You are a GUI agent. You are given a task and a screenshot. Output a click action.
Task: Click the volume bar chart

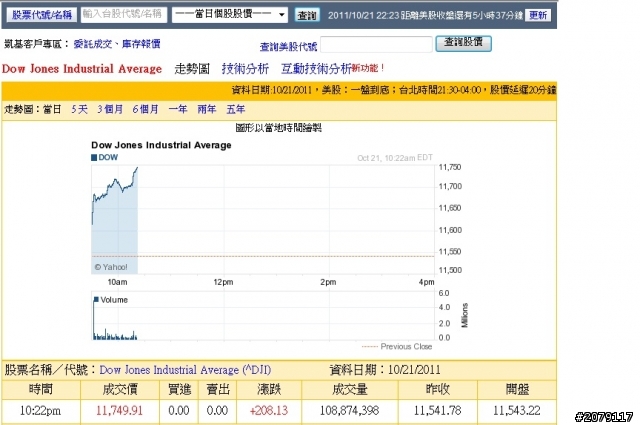click(x=263, y=315)
